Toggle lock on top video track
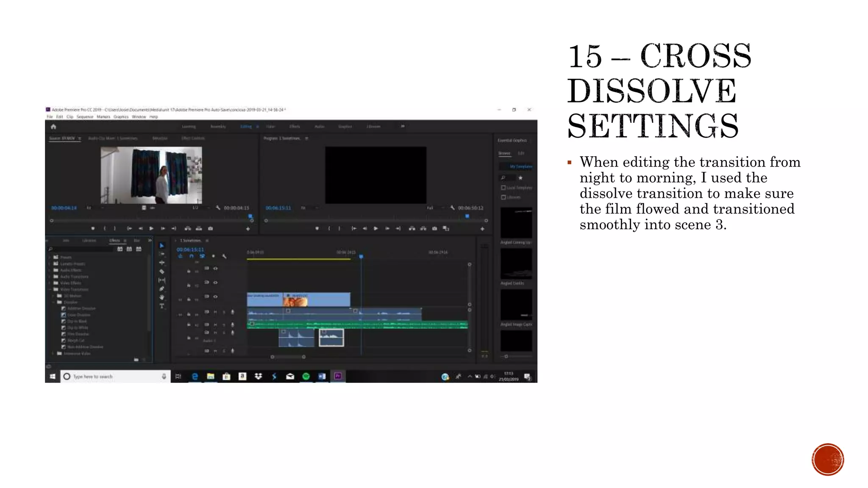This screenshot has width=868, height=488. 189,271
